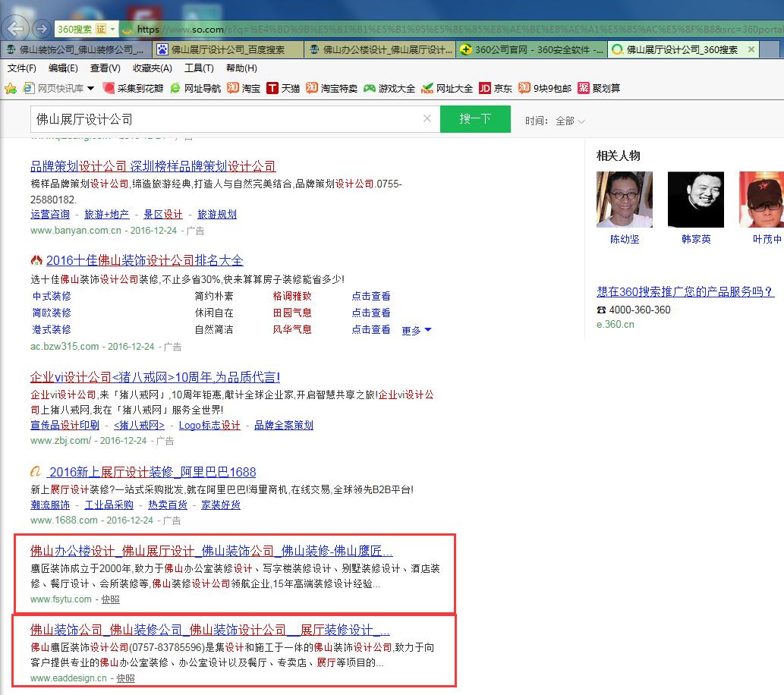
Task: Open the 京东 bookmark
Action: click(496, 89)
